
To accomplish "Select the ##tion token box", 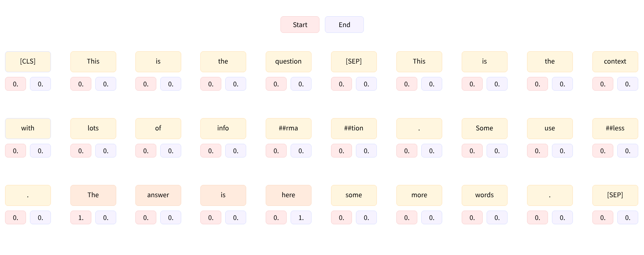I will pyautogui.click(x=354, y=129).
